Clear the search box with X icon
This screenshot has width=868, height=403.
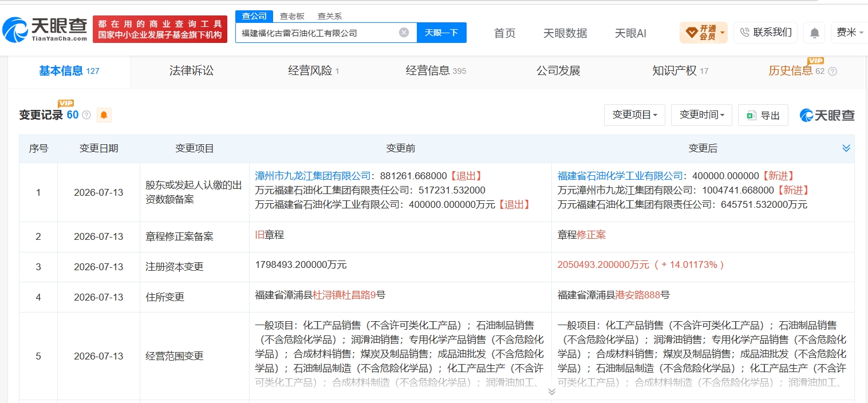tap(404, 33)
